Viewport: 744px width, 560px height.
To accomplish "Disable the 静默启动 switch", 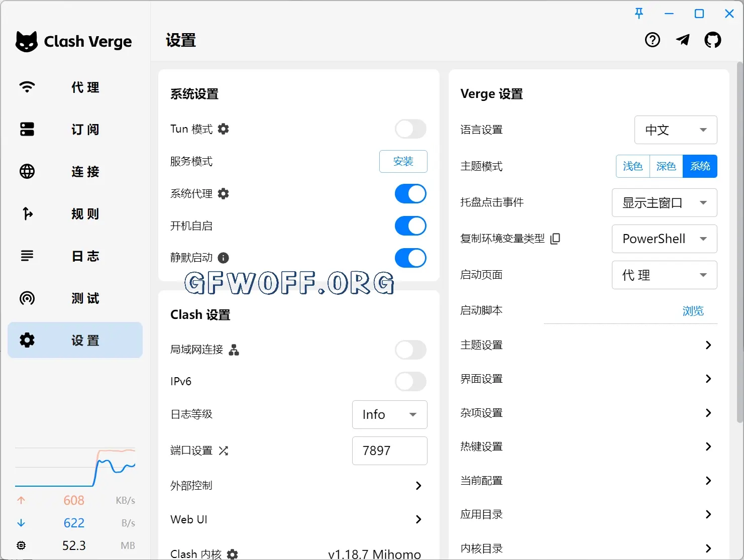I will 410,258.
